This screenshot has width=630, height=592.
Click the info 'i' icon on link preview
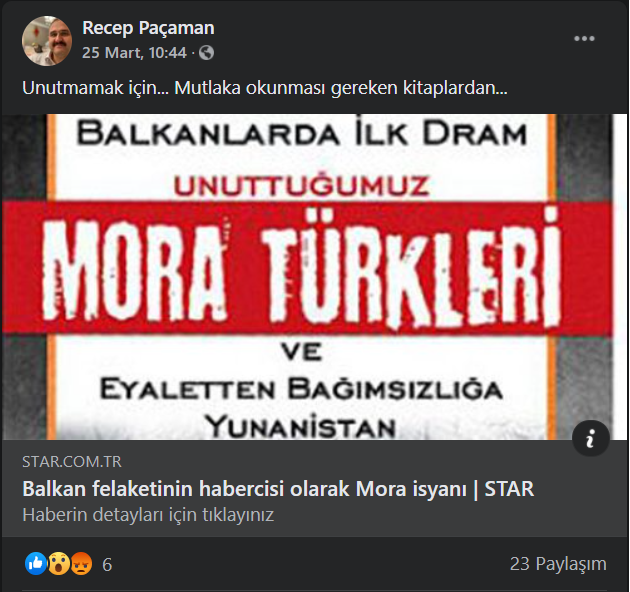591,438
